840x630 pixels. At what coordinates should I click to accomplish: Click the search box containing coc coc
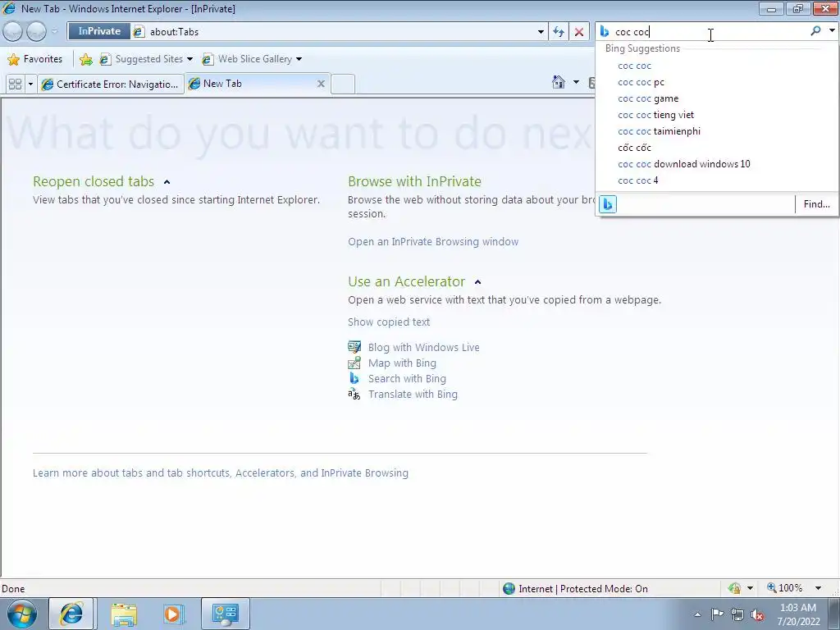(x=710, y=32)
